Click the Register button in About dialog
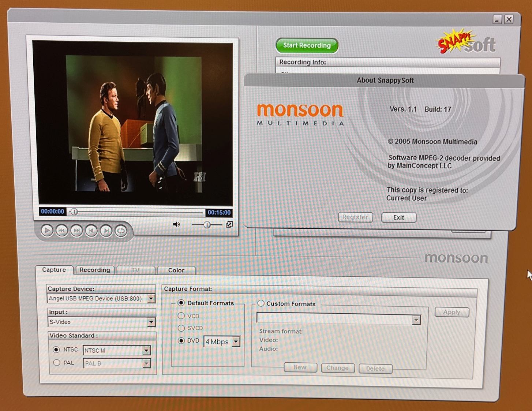Viewport: 532px width, 411px height. (x=355, y=217)
